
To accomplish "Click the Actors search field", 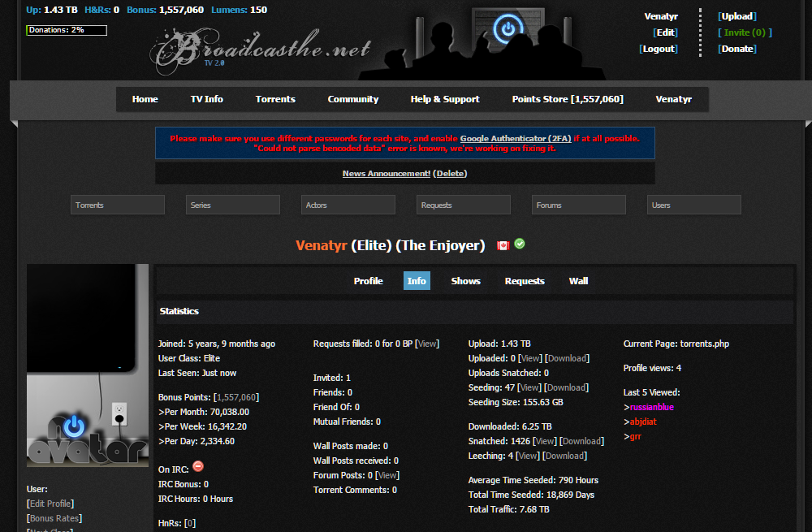I will [348, 205].
